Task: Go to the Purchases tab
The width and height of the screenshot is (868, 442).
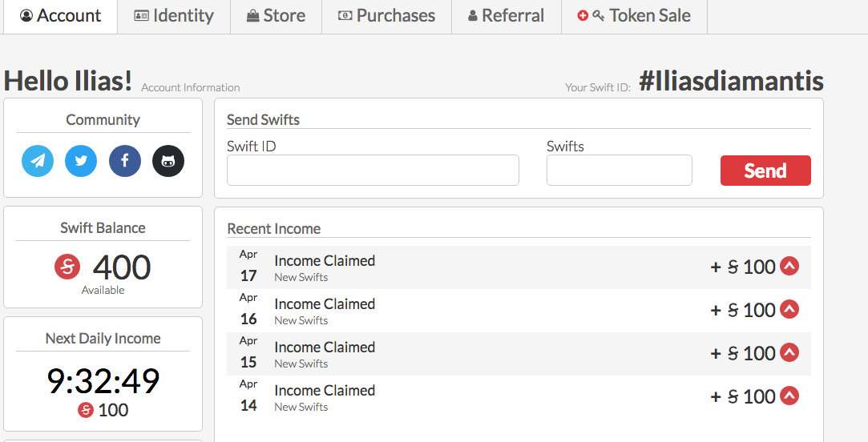Action: pos(386,16)
